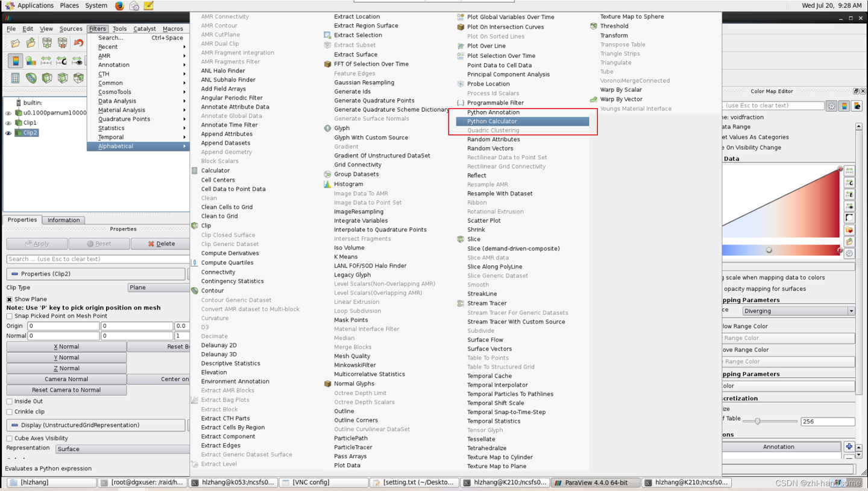
Task: Open the Clip Type Plane dropdown
Action: [x=159, y=288]
